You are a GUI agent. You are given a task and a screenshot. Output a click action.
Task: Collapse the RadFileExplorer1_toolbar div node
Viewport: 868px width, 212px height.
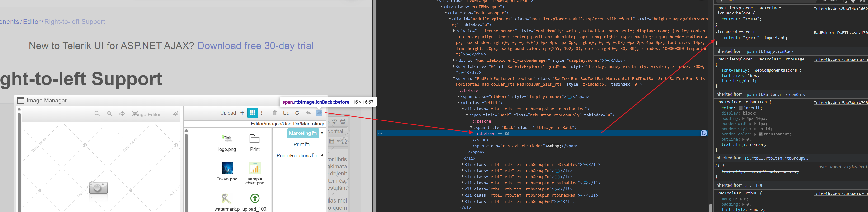(x=454, y=78)
